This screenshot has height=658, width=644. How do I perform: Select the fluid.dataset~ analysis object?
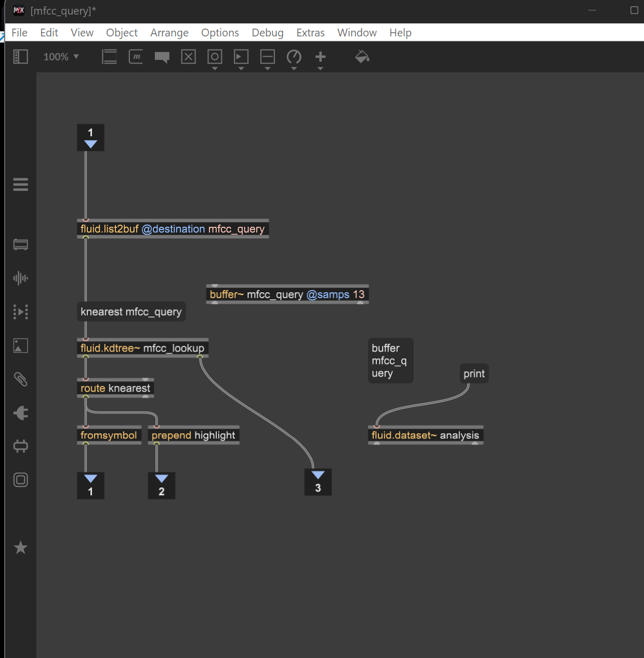[426, 435]
